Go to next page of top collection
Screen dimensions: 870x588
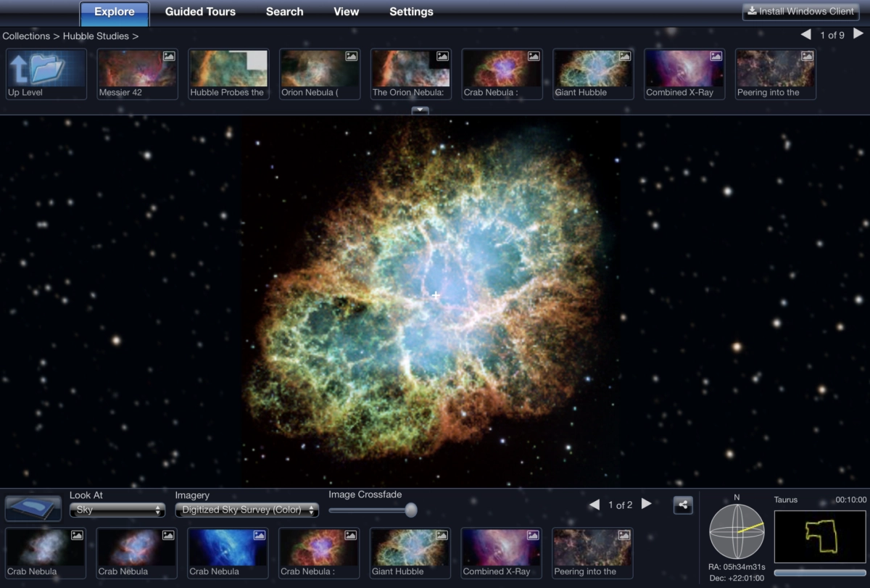tap(858, 34)
